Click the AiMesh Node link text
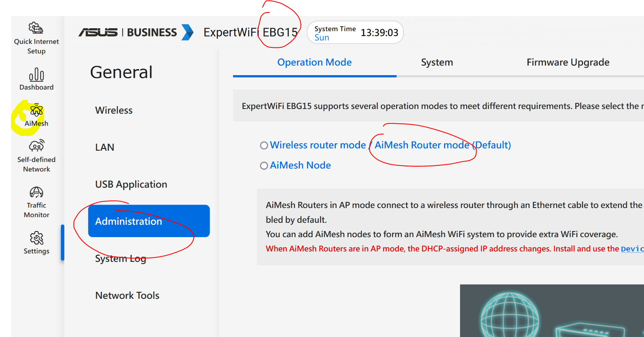 [300, 165]
